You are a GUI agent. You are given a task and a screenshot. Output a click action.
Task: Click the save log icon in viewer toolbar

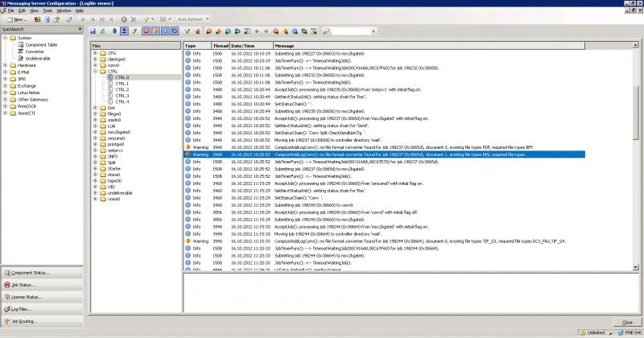click(x=93, y=31)
